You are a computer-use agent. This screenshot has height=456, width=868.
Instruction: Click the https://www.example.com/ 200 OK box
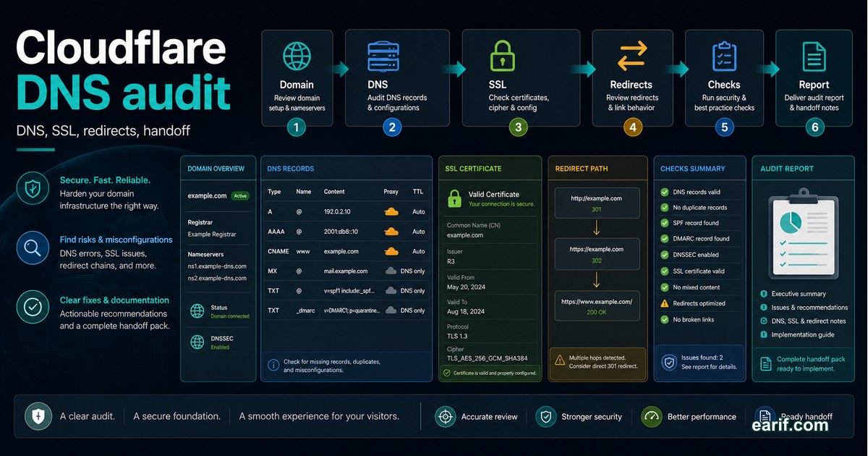point(596,306)
